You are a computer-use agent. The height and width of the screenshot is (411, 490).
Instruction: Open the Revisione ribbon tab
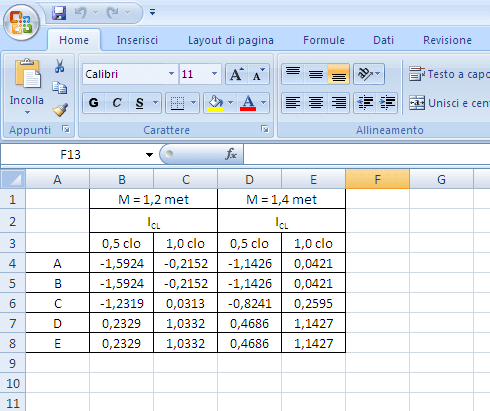[447, 40]
